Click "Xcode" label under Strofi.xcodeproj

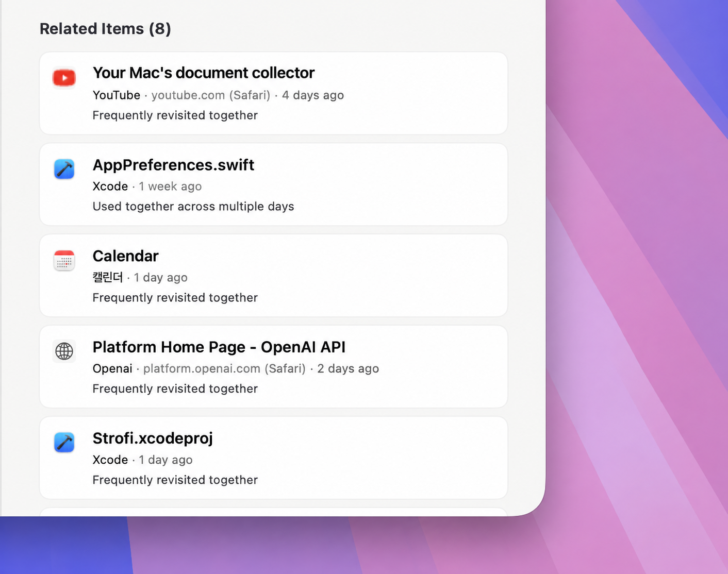coord(110,460)
